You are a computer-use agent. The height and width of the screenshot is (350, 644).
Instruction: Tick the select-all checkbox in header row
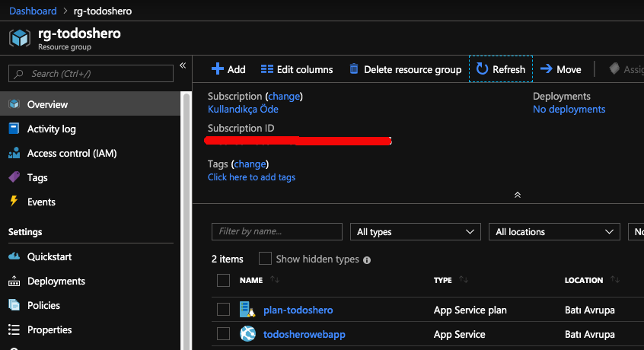223,280
